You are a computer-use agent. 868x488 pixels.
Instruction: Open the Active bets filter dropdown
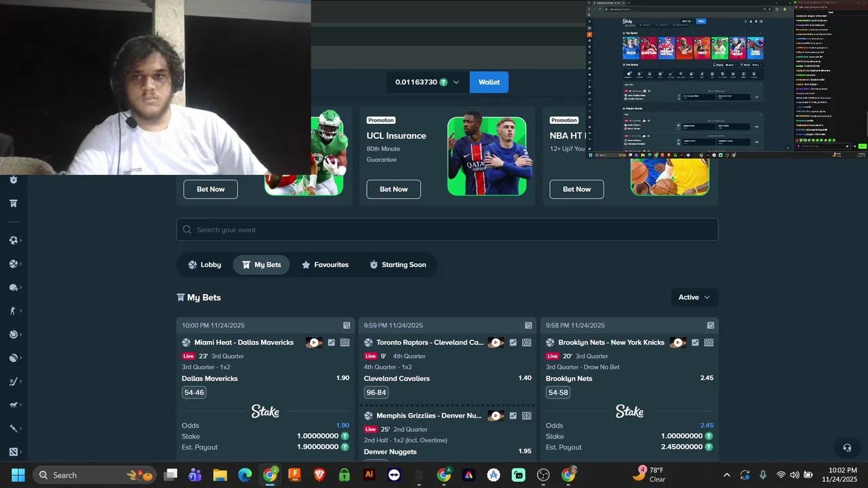pyautogui.click(x=695, y=298)
